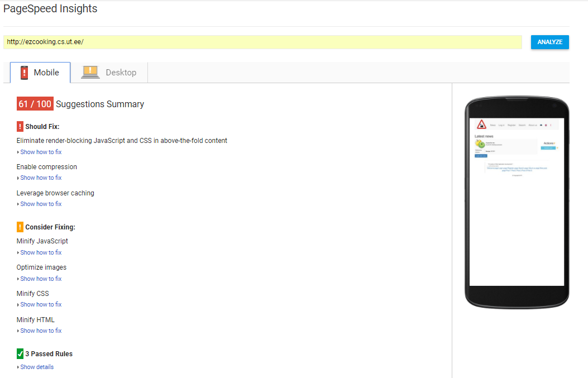Click the Minify JavaScript rule text
Viewport: 588px width, 378px height.
[42, 241]
